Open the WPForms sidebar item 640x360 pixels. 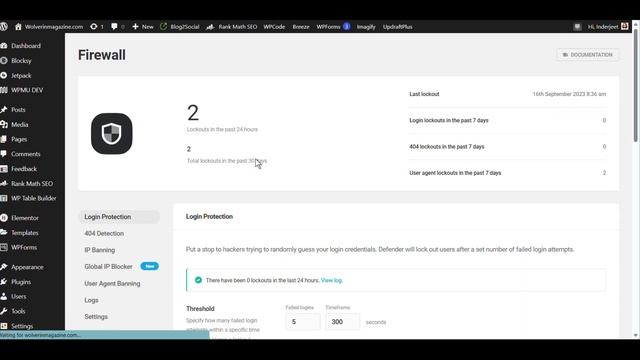point(24,247)
